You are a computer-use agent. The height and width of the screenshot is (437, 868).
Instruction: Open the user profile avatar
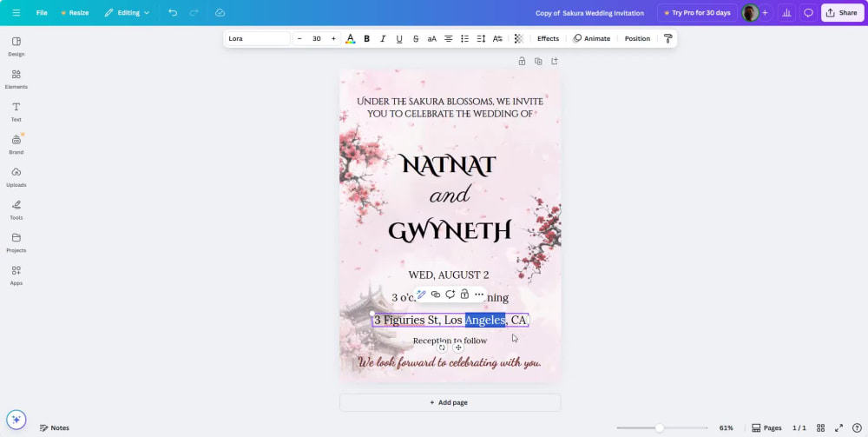[750, 13]
